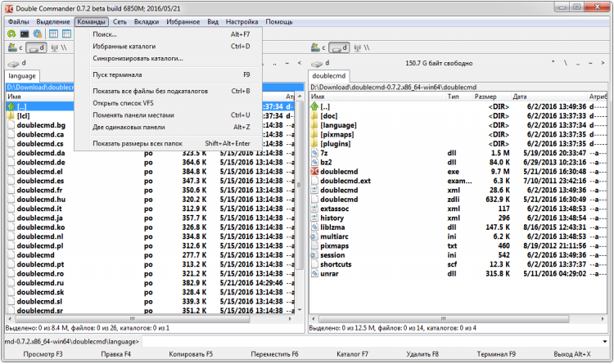The image size is (614, 364).
Task: Open network \\ in the left panel
Action: [x=59, y=47]
